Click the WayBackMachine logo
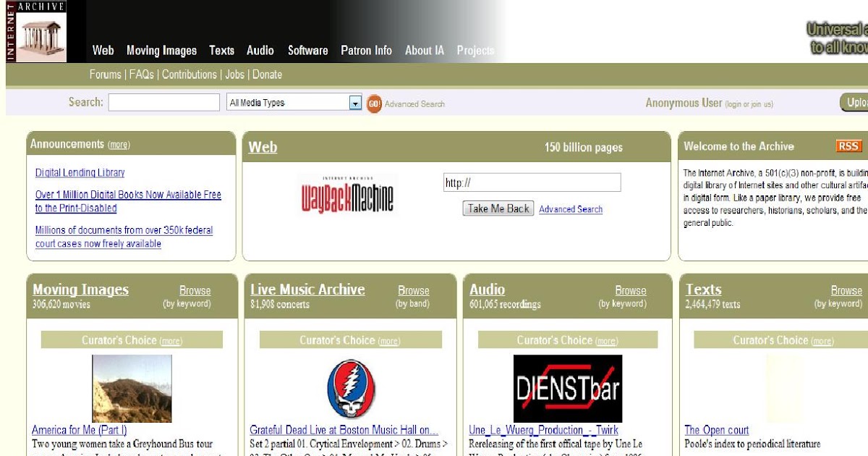868x456 pixels. click(347, 195)
